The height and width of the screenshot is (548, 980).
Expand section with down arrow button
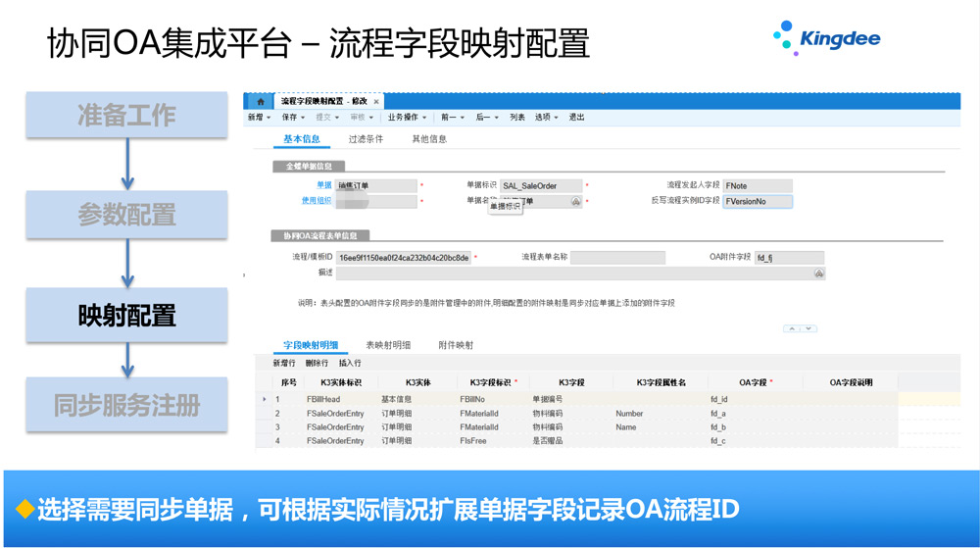[x=808, y=328]
